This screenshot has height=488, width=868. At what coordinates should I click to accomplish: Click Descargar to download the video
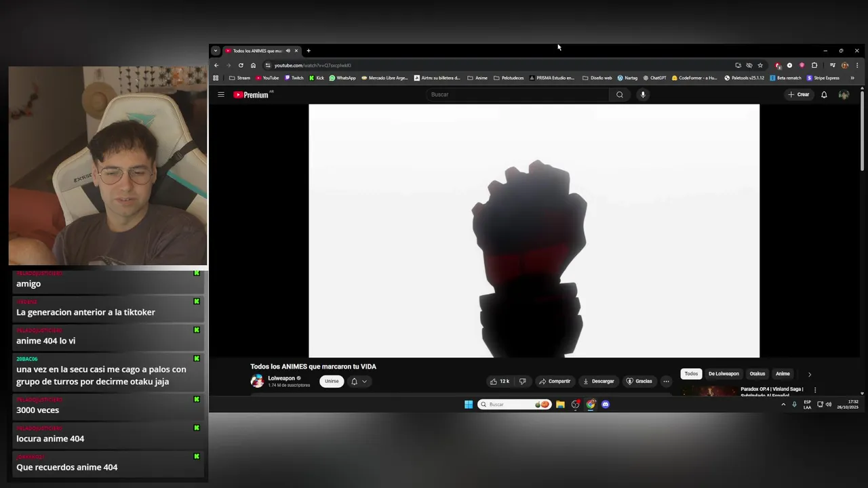coord(598,382)
